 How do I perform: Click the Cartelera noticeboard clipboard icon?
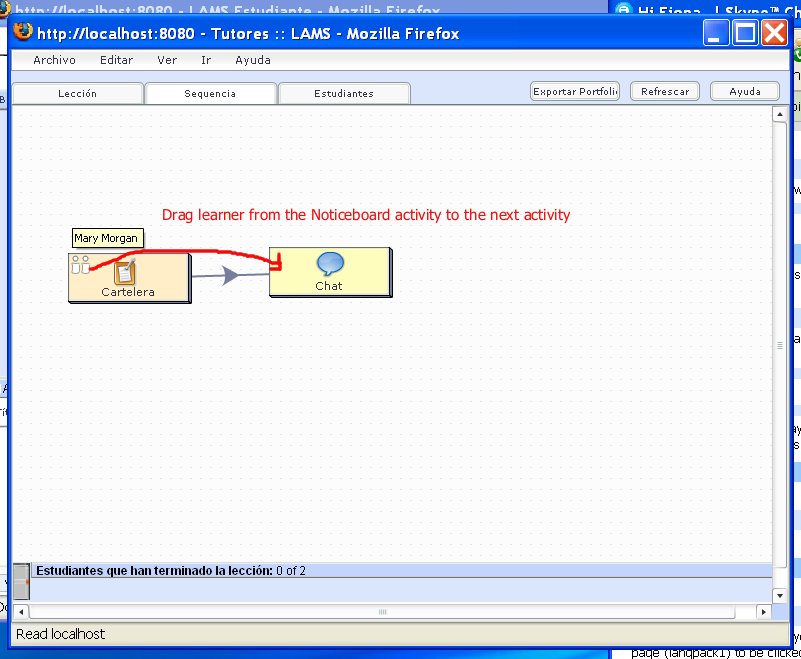pos(125,271)
